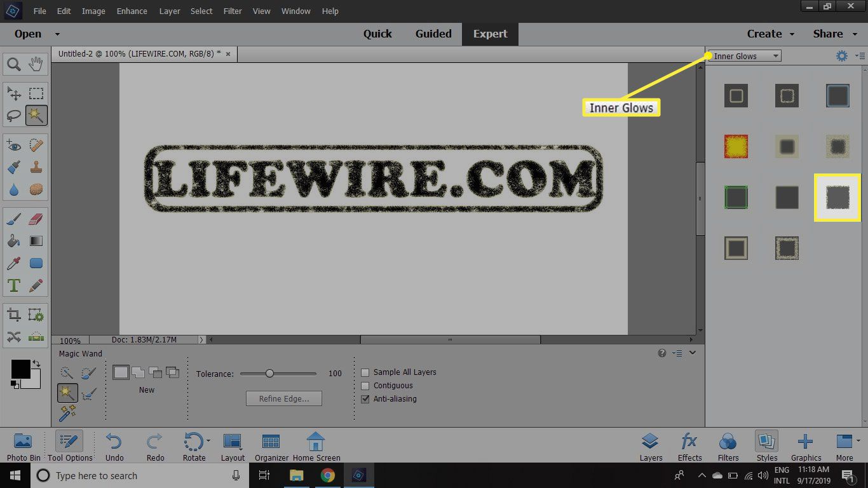Select the Spot Healing Brush tool
This screenshot has height=488, width=868.
click(36, 146)
